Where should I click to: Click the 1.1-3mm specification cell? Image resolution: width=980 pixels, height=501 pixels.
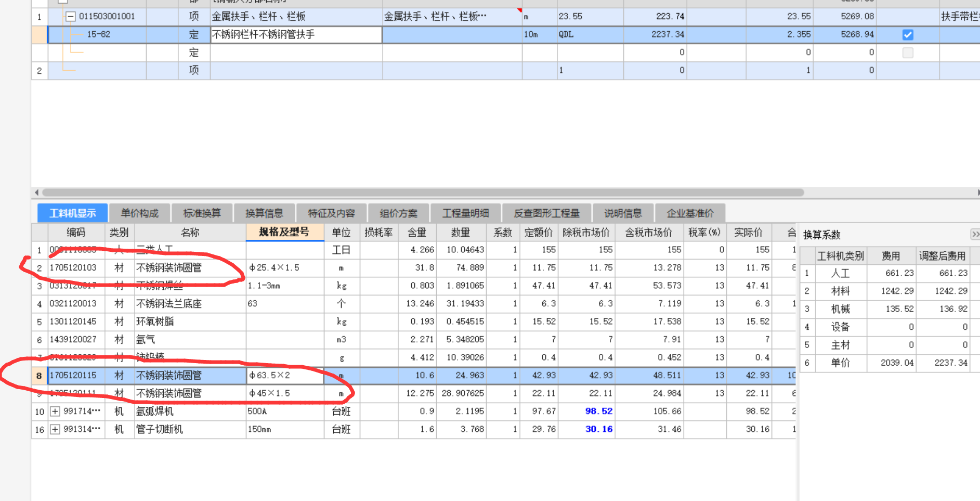point(285,286)
